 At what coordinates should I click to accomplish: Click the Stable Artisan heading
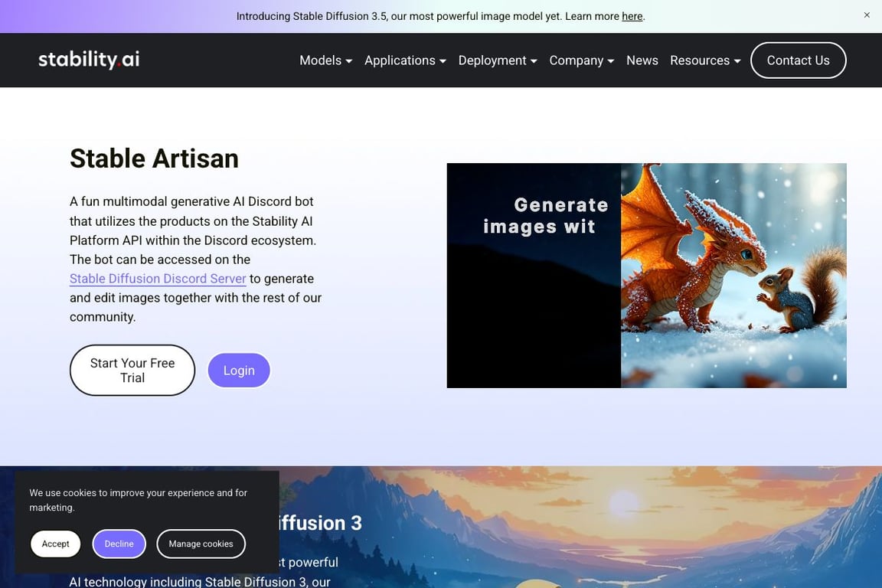154,158
